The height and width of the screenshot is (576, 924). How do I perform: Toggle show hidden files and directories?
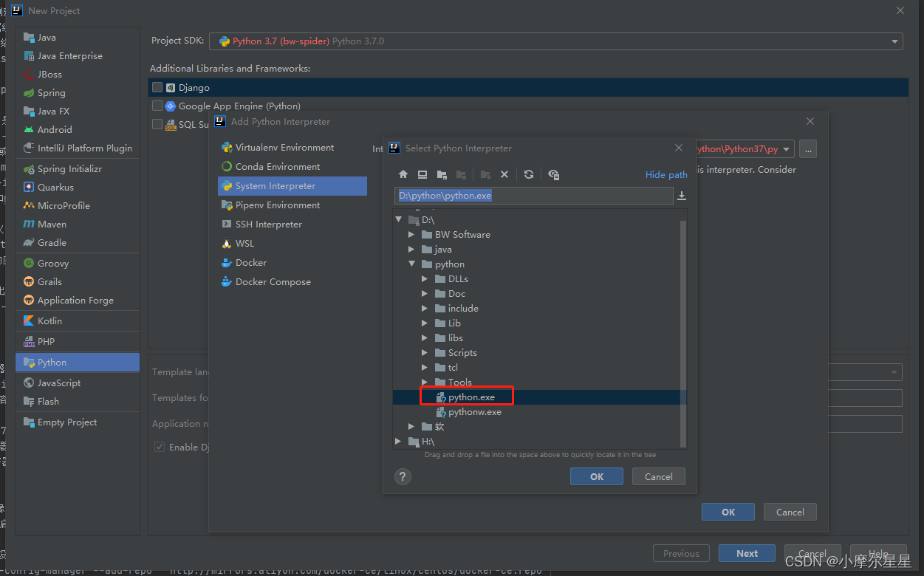[553, 174]
